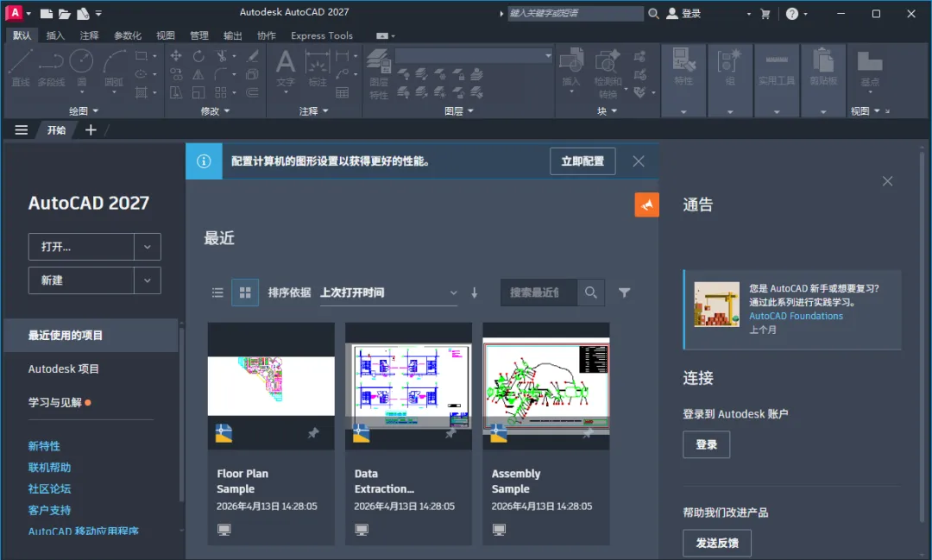This screenshot has width=932, height=560.
Task: Click the 打开... button
Action: (x=81, y=247)
